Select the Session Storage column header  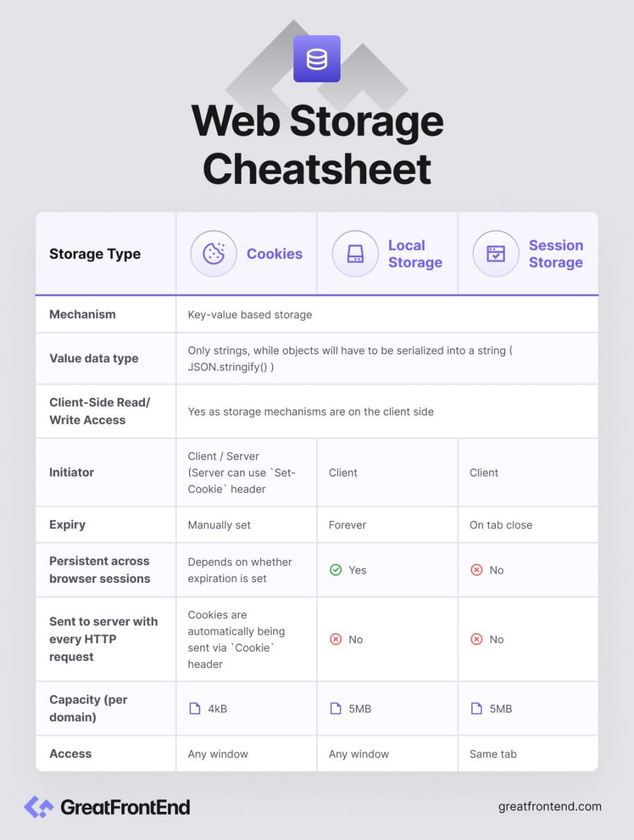point(555,254)
